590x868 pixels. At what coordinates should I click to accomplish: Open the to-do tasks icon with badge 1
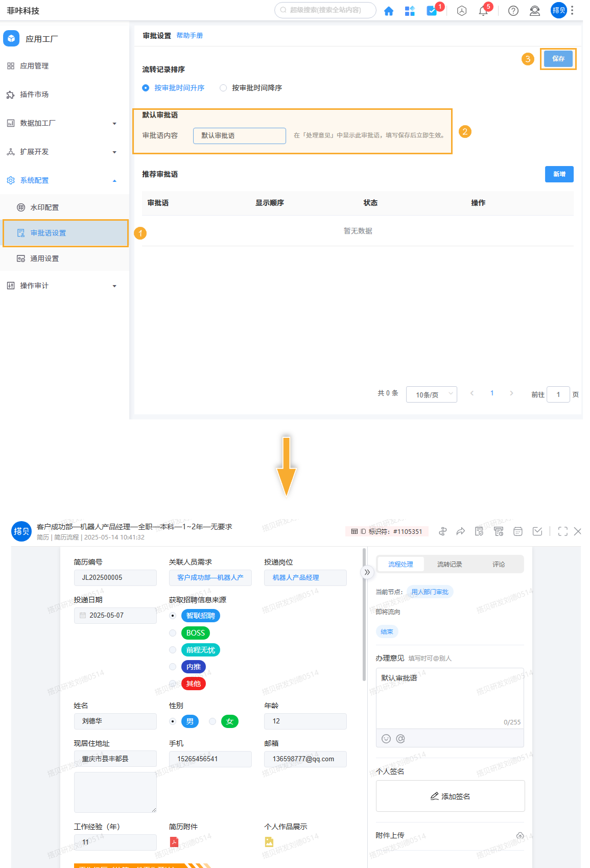click(432, 10)
